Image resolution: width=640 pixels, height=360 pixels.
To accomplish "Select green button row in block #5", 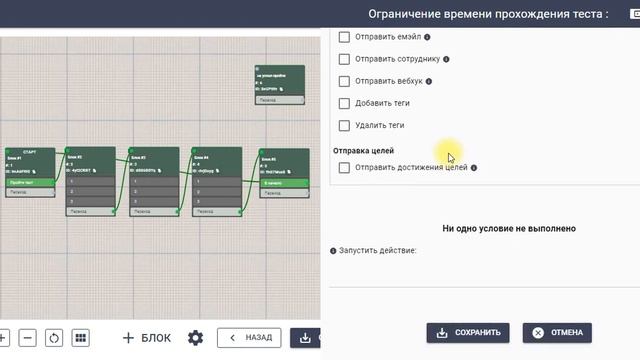I will pos(284,183).
